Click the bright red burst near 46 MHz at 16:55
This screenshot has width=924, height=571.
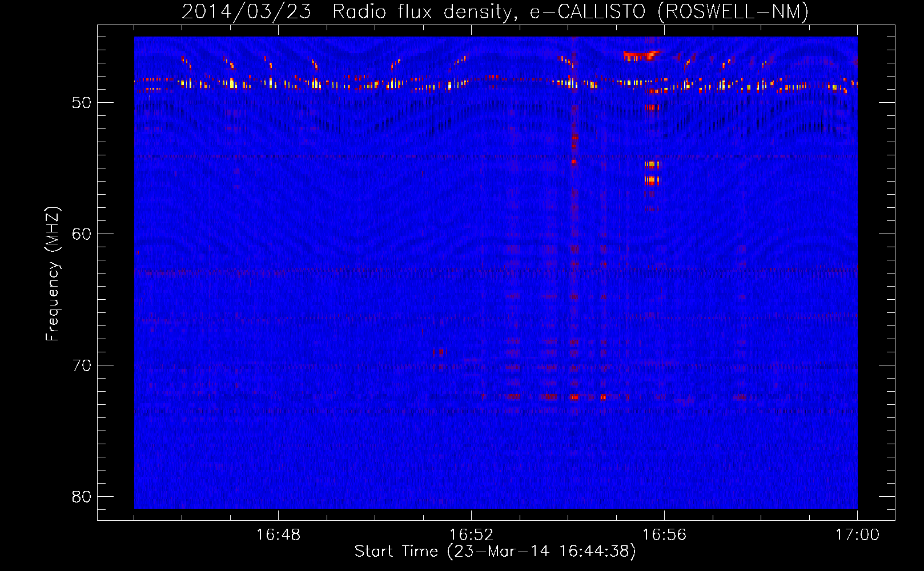click(x=641, y=56)
